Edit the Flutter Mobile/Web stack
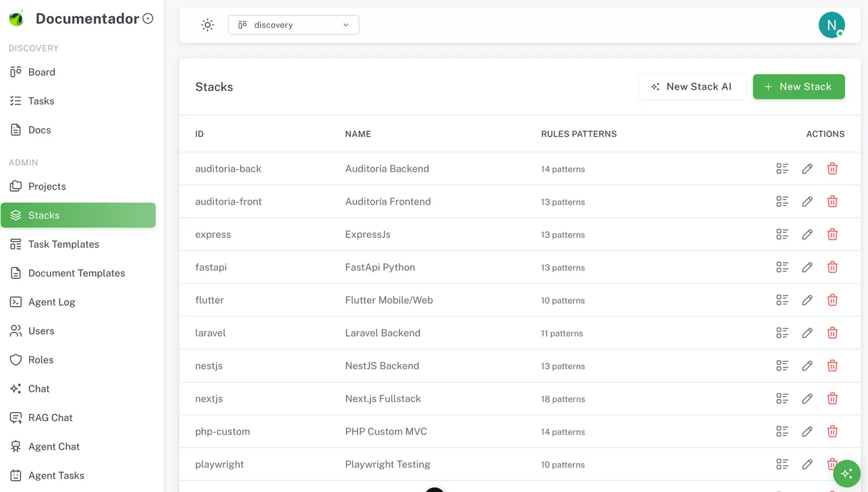Image resolution: width=868 pixels, height=492 pixels. (807, 300)
